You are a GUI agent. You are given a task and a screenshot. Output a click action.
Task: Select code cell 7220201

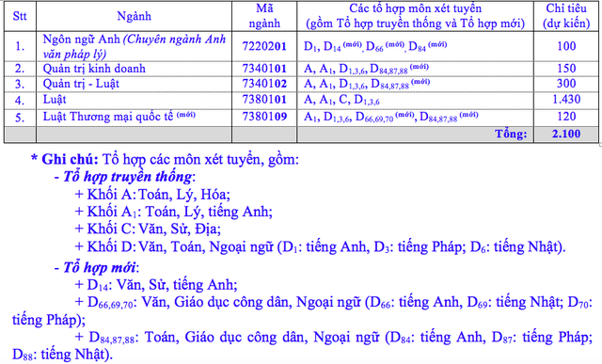[264, 46]
